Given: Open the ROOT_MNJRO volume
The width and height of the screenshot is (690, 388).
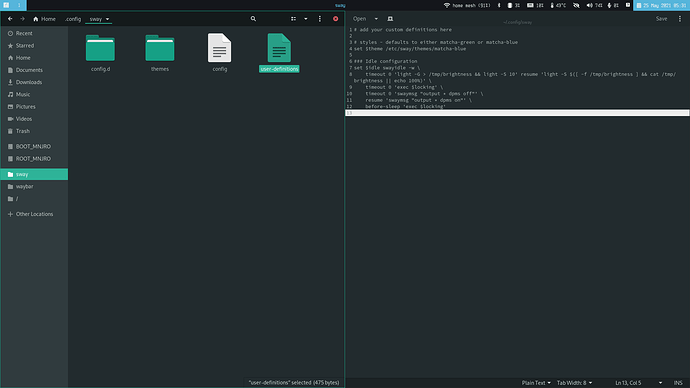Looking at the screenshot, I should pyautogui.click(x=34, y=159).
